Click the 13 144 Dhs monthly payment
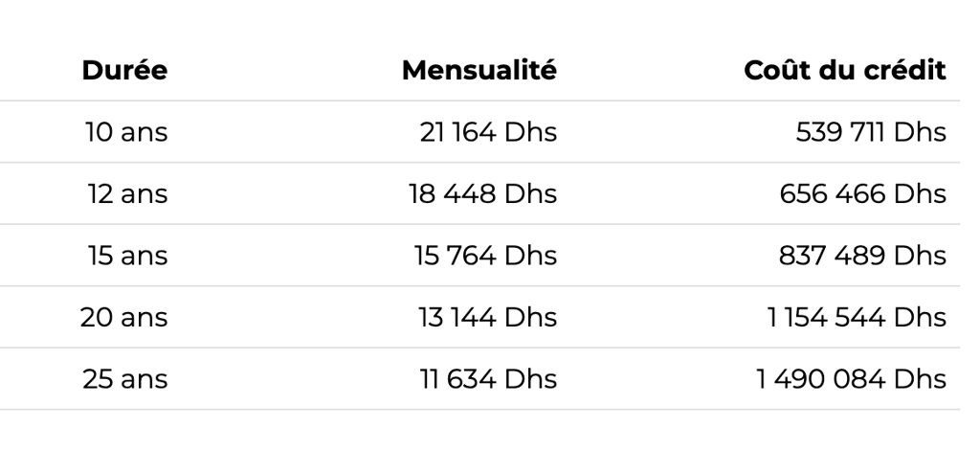Screen dimensions: 980x450 pyautogui.click(x=487, y=318)
